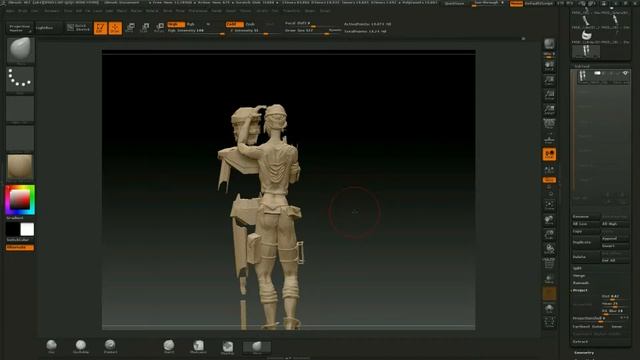Open the Material menu
This screenshot has height=360, width=640.
(152, 11)
